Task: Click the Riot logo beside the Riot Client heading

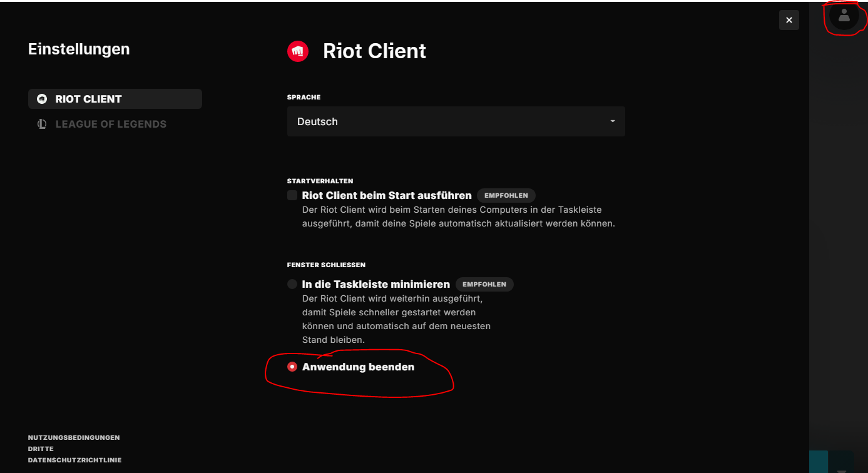Action: pos(298,51)
